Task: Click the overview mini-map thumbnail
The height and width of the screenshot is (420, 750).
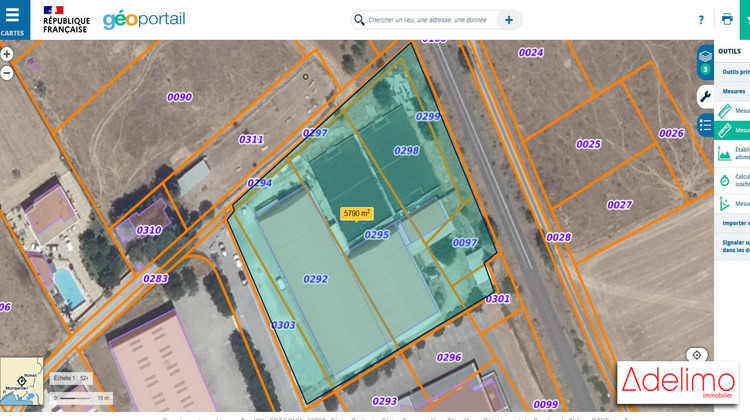Action: coord(21,381)
